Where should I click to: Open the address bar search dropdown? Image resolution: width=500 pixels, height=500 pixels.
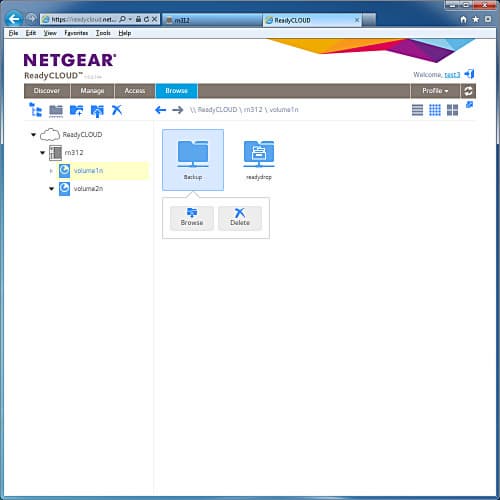[130, 19]
